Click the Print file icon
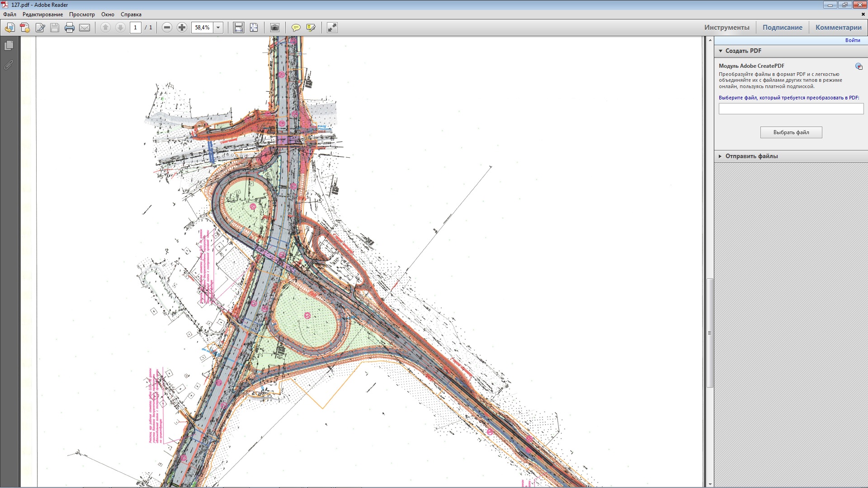 pyautogui.click(x=69, y=28)
